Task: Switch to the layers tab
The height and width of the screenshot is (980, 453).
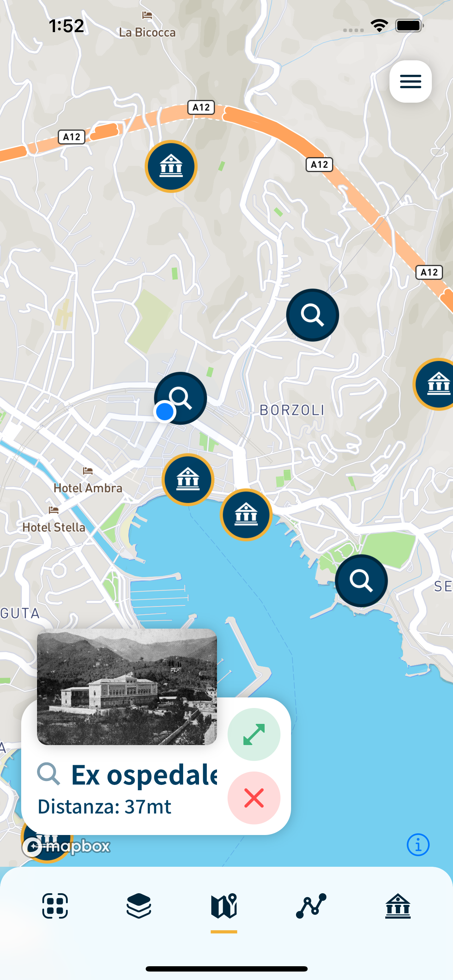Action: coord(139,906)
